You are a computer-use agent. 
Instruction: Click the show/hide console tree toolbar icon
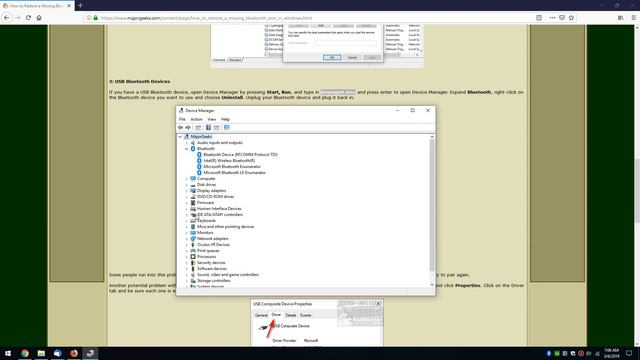pos(198,128)
